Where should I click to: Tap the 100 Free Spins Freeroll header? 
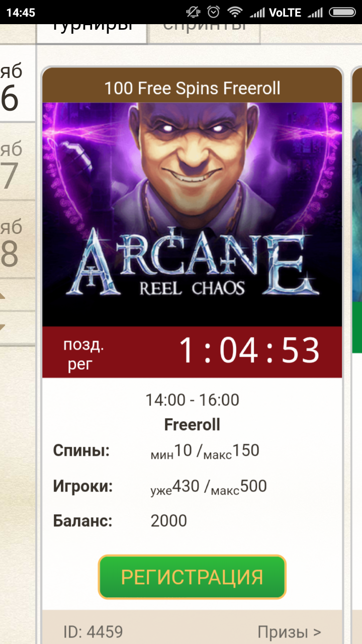point(192,88)
